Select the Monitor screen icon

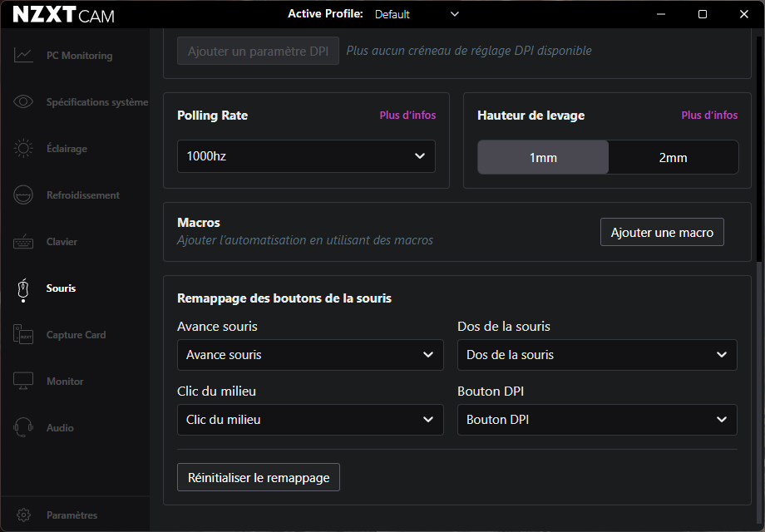(x=23, y=382)
